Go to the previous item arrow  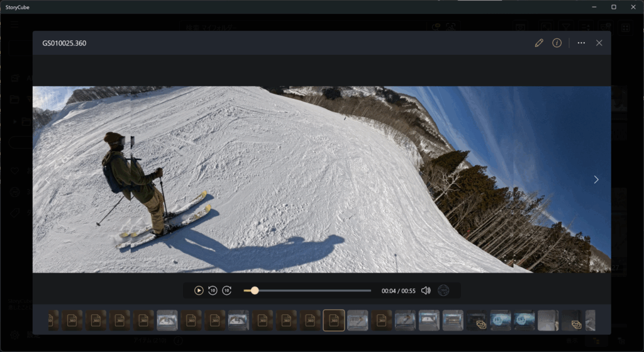tap(47, 179)
